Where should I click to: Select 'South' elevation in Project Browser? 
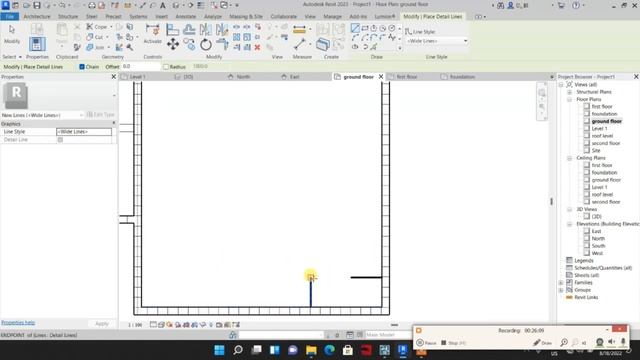click(x=598, y=246)
